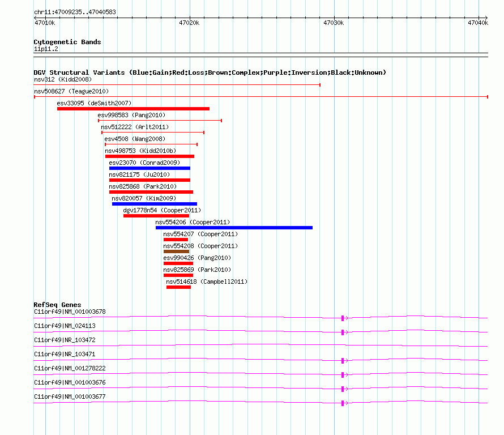Click the C11orf49|NM_001003676 gene label
Image resolution: width=504 pixels, height=435 pixels.
tap(70, 382)
